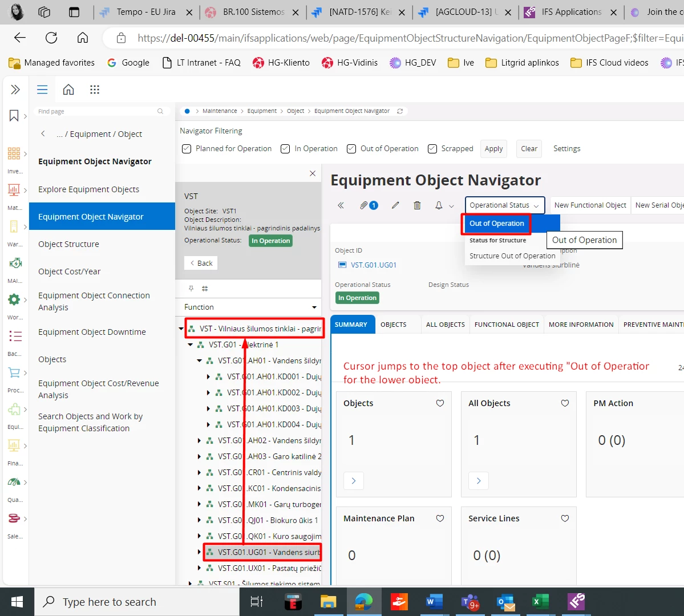Collapse the VST root tree node arrow
This screenshot has width=684, height=616.
coord(181,329)
